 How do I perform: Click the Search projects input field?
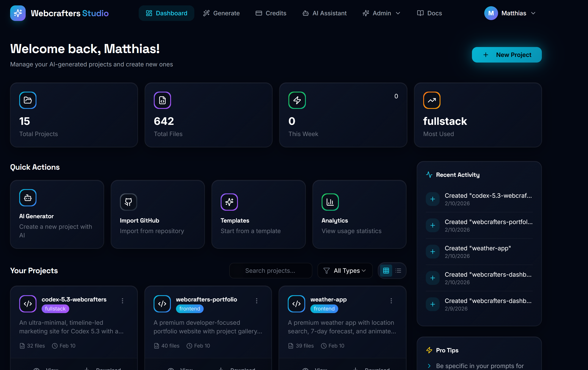270,270
